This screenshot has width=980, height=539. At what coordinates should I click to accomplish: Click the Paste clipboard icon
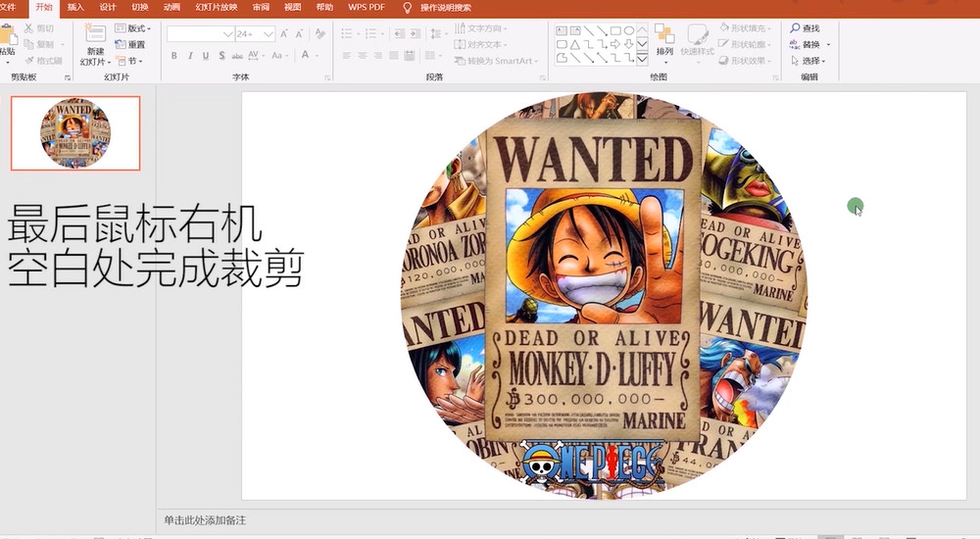7,34
